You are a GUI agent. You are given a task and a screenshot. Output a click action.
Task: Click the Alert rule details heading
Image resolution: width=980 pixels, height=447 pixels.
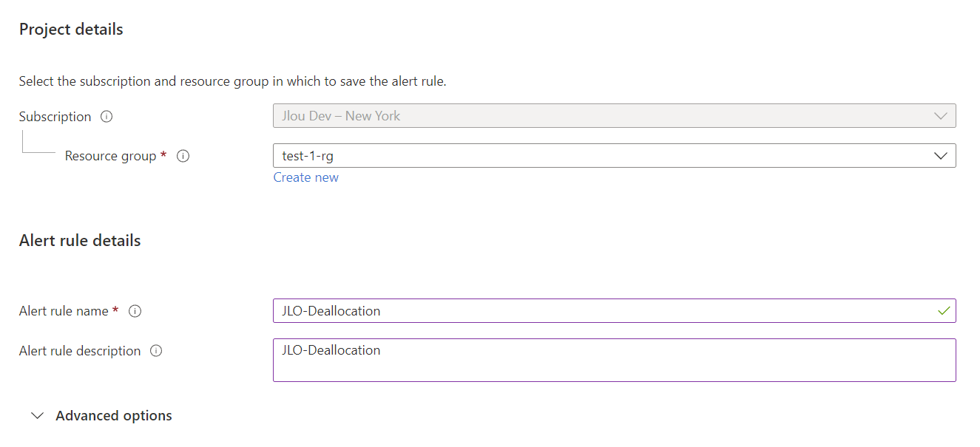(80, 241)
